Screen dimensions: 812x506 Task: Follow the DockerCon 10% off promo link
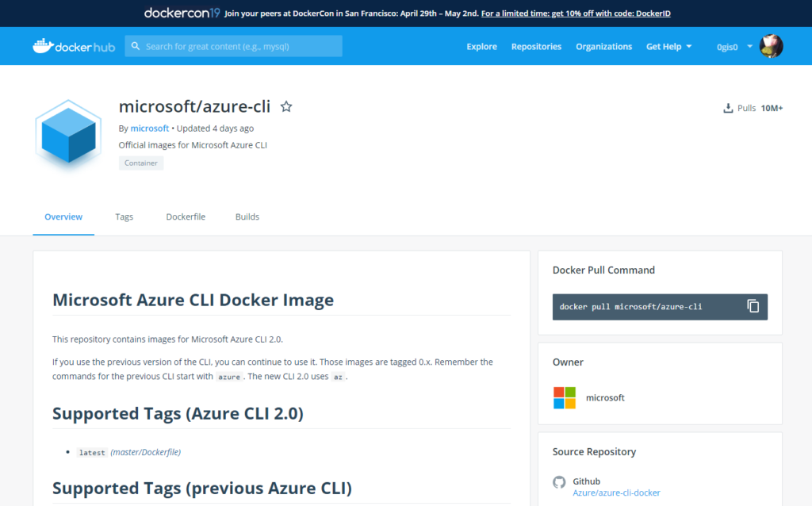click(x=576, y=13)
